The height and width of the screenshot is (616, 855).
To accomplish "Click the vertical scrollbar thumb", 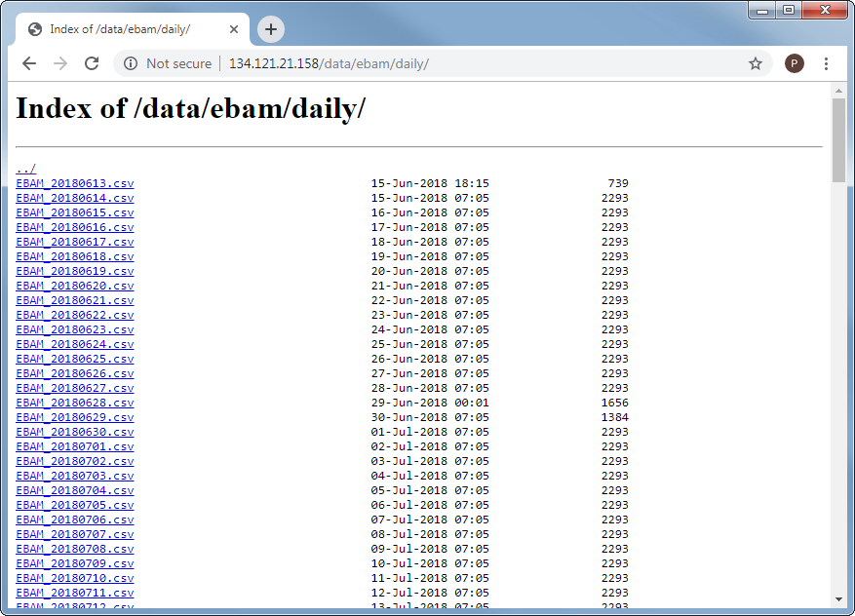I will [x=838, y=140].
